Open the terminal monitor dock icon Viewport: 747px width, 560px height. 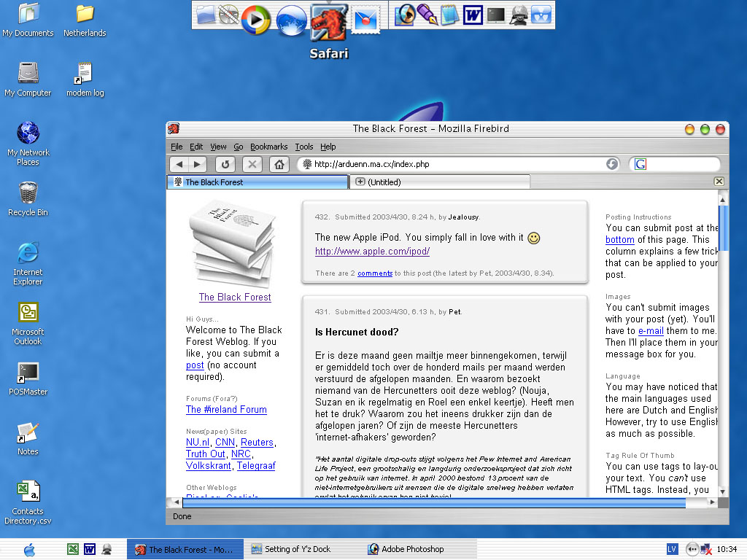tap(495, 15)
